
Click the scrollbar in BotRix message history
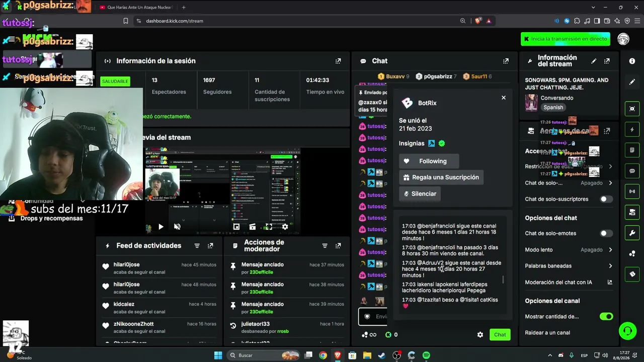[503, 280]
